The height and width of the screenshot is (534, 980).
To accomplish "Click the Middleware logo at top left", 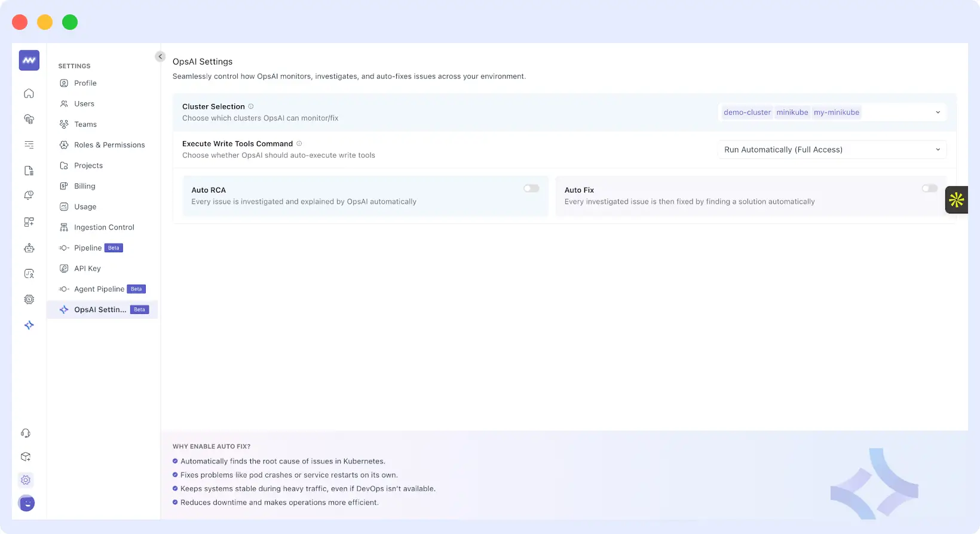I will 29,60.
